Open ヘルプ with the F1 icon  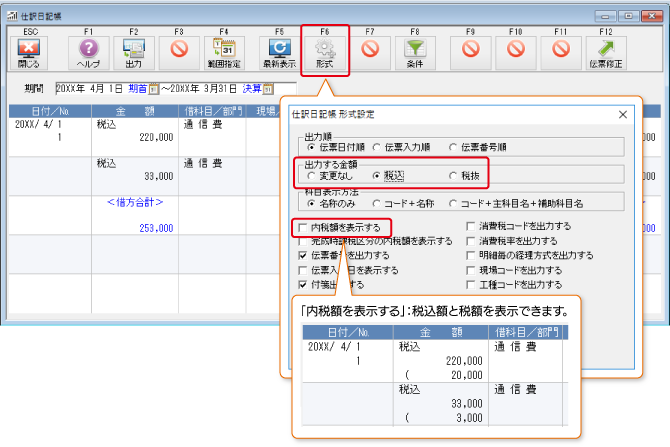pos(88,48)
